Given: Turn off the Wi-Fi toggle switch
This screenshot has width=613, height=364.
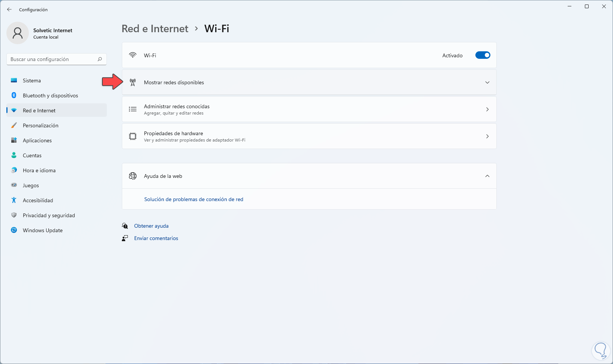Looking at the screenshot, I should [483, 55].
